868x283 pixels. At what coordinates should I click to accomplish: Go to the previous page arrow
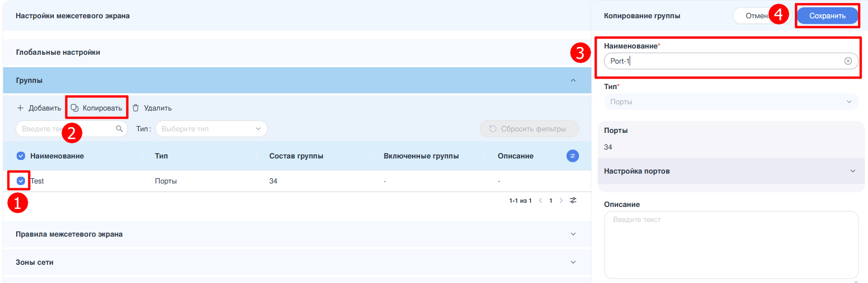coord(540,201)
